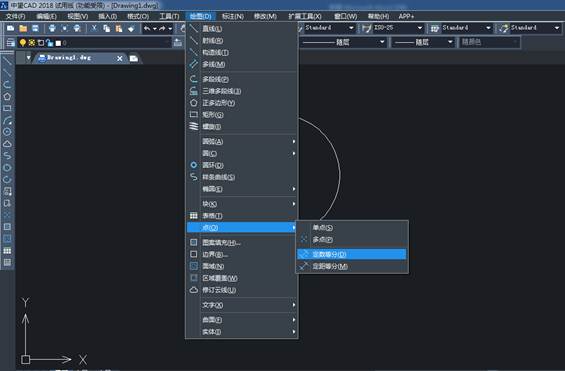Open the Insert (I) menu
The height and width of the screenshot is (371, 565).
pyautogui.click(x=107, y=16)
